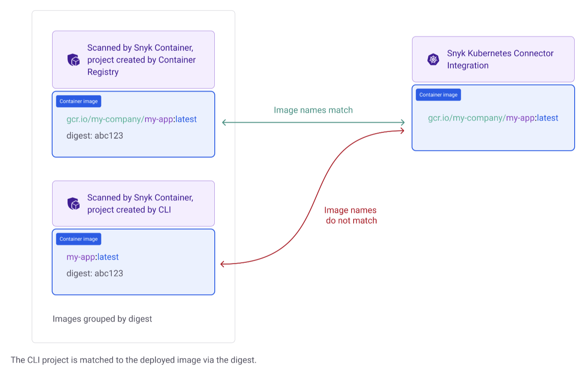Viewport: 588px width, 370px height.
Task: Click the 'Image names match' label
Action: (313, 110)
